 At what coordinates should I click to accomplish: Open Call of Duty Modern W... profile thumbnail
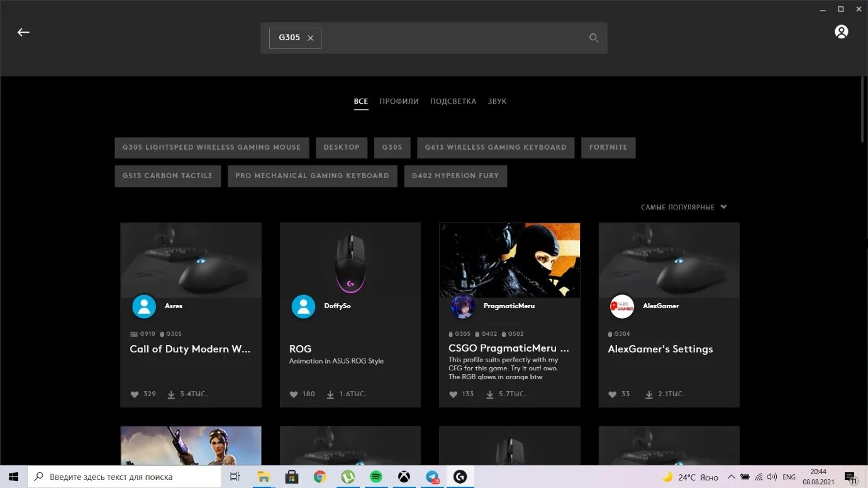point(191,260)
